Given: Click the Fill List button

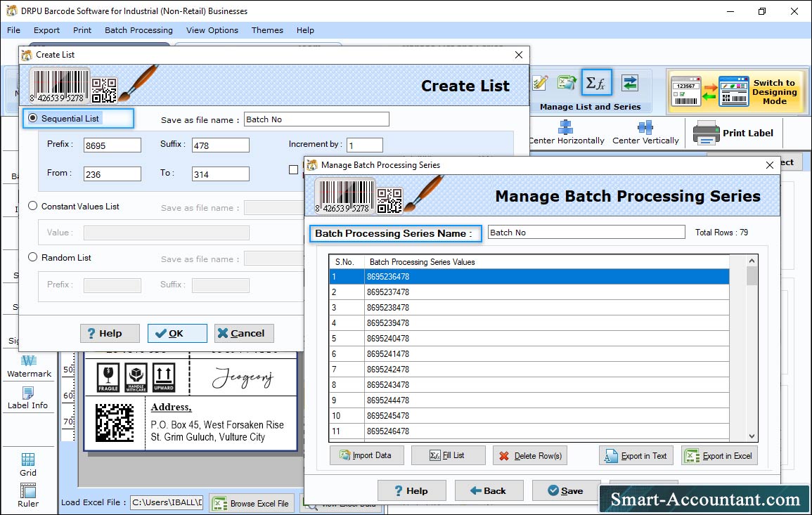Looking at the screenshot, I should tap(448, 455).
